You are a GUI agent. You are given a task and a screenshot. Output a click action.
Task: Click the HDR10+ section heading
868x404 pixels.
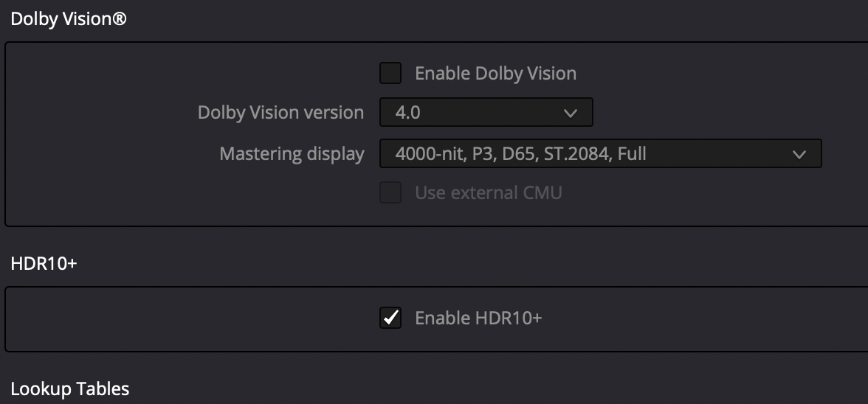pyautogui.click(x=44, y=263)
